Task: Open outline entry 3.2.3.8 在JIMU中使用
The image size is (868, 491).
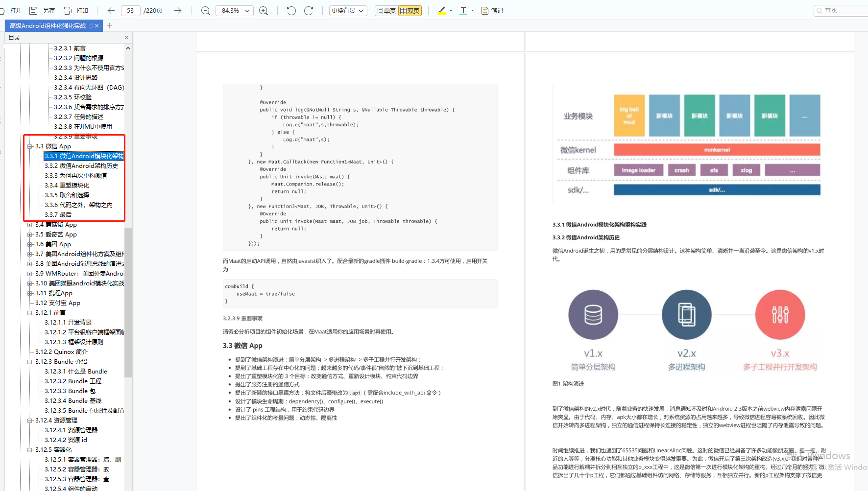Action: 83,127
